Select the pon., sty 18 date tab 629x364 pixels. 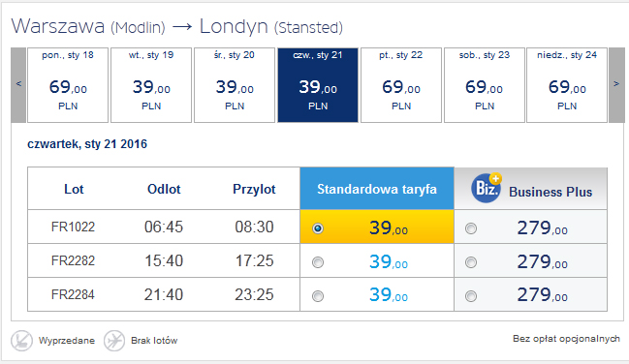pos(68,85)
